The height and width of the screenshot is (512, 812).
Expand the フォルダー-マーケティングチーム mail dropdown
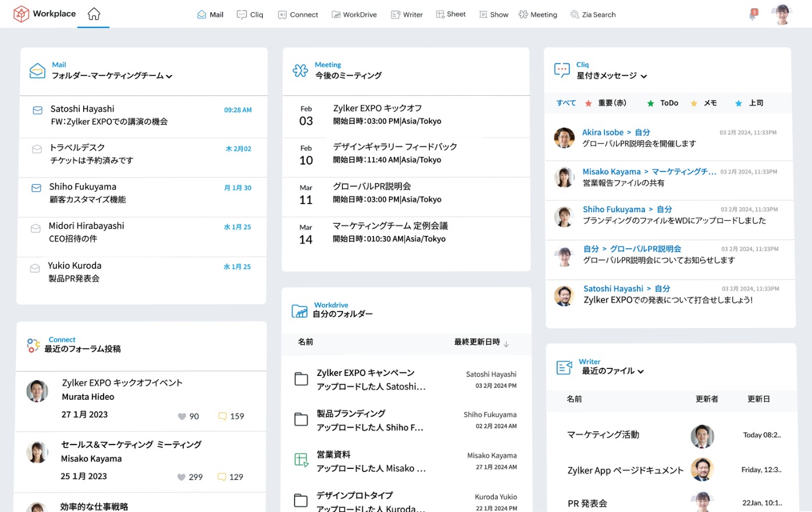click(169, 76)
